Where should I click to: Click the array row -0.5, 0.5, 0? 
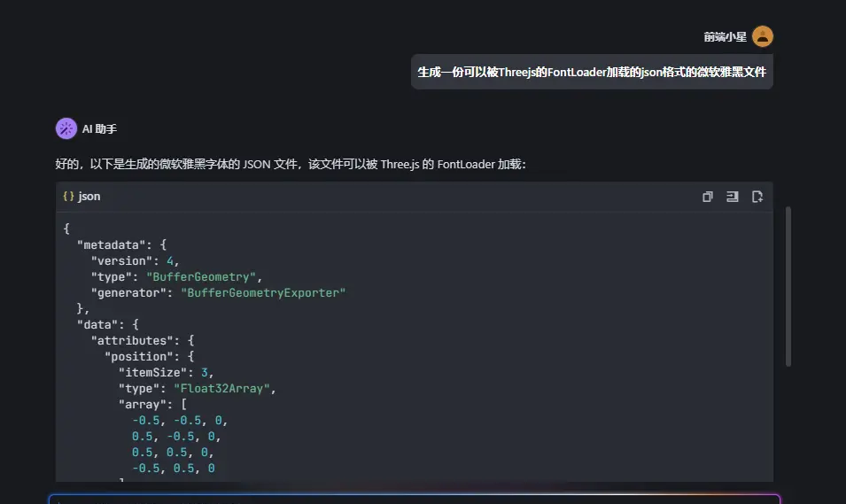tap(174, 469)
